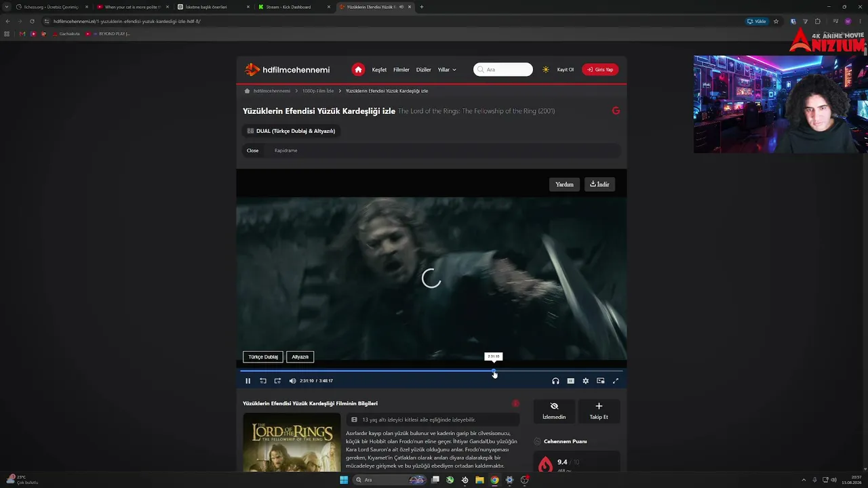Click the site search field Ara
The image size is (868, 488).
tap(503, 69)
